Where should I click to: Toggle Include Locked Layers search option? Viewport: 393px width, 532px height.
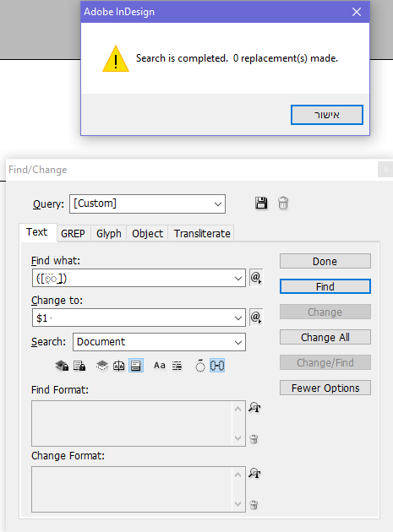(62, 366)
